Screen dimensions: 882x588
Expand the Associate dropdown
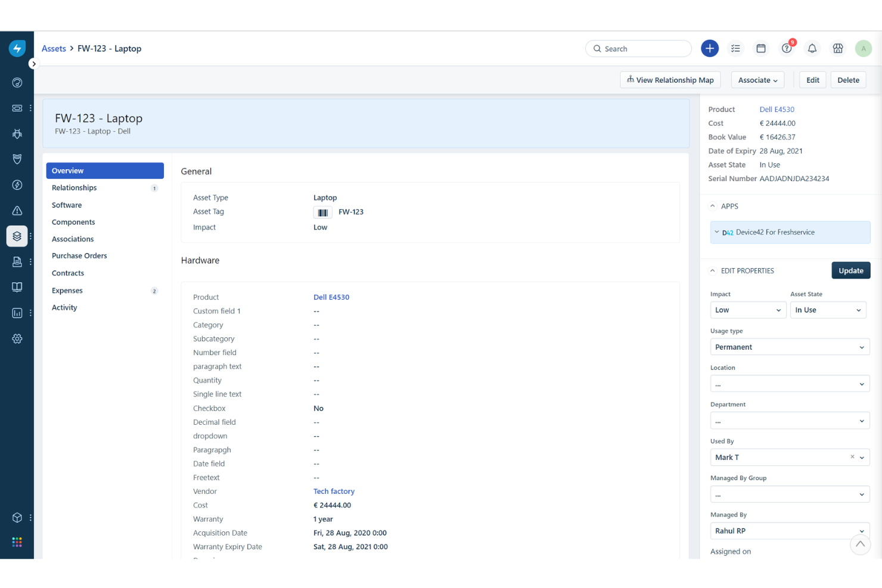pyautogui.click(x=757, y=79)
